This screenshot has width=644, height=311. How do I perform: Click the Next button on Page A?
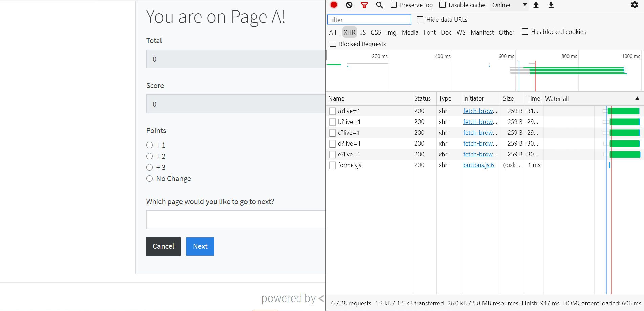[200, 246]
